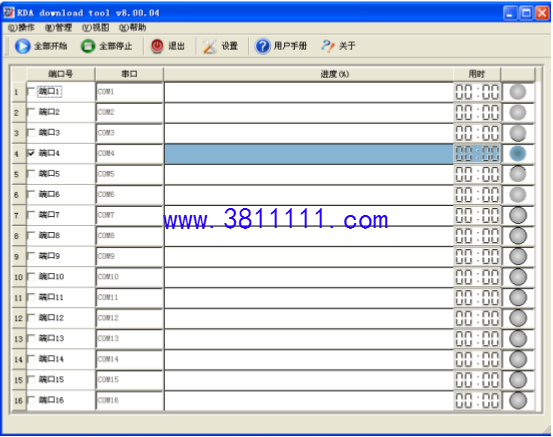The width and height of the screenshot is (553, 437).
Task: Open the 操作 menu
Action: pos(22,28)
